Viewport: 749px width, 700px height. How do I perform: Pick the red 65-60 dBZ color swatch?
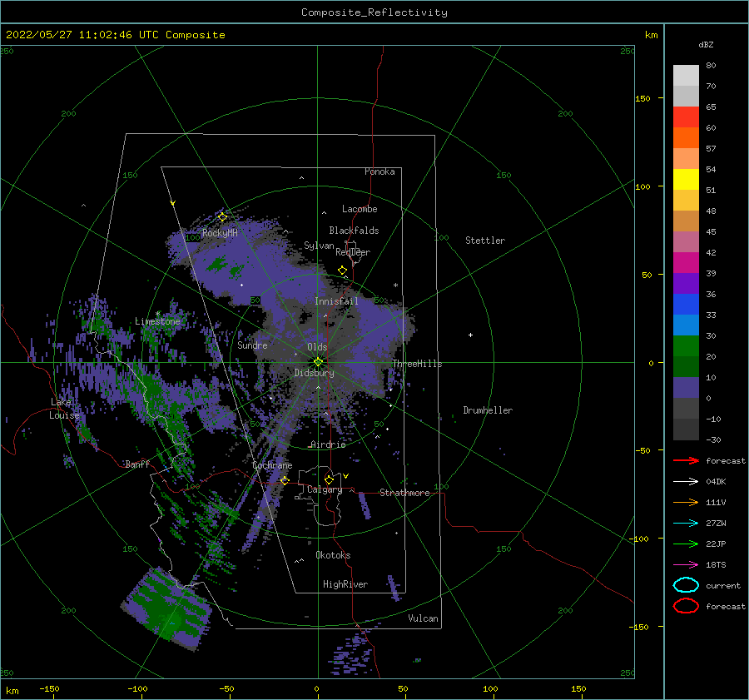686,117
